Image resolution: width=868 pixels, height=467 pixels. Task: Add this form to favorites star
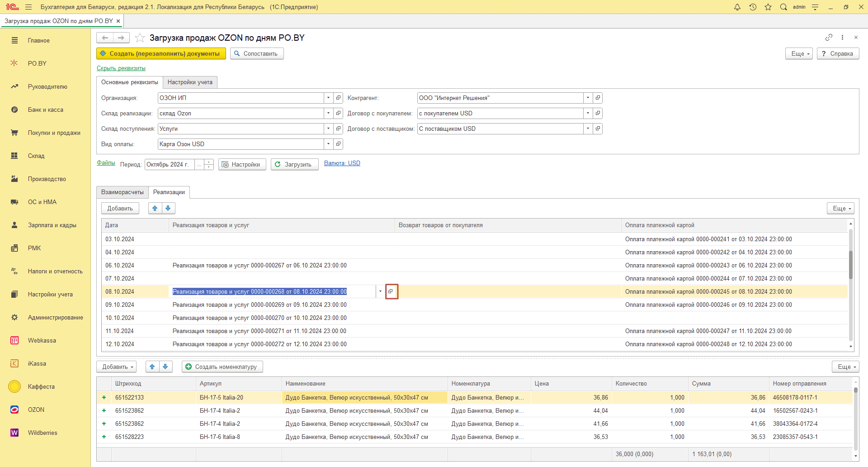tap(140, 38)
